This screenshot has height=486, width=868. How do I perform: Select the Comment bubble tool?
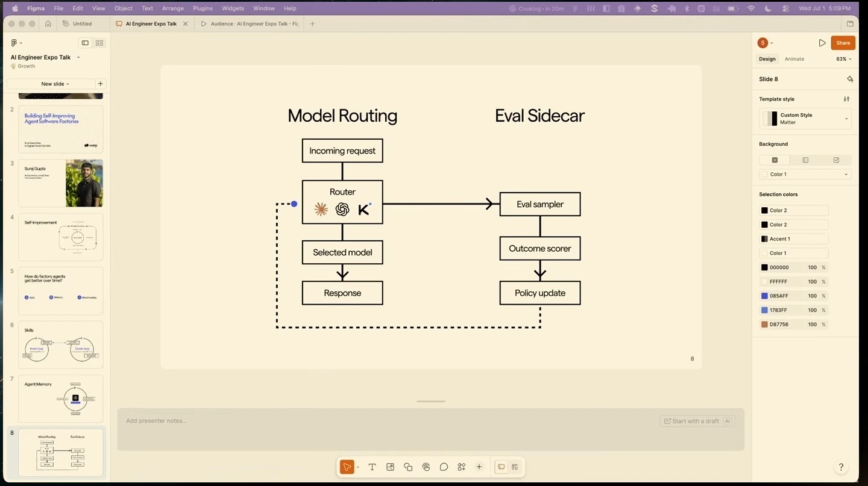[444, 467]
